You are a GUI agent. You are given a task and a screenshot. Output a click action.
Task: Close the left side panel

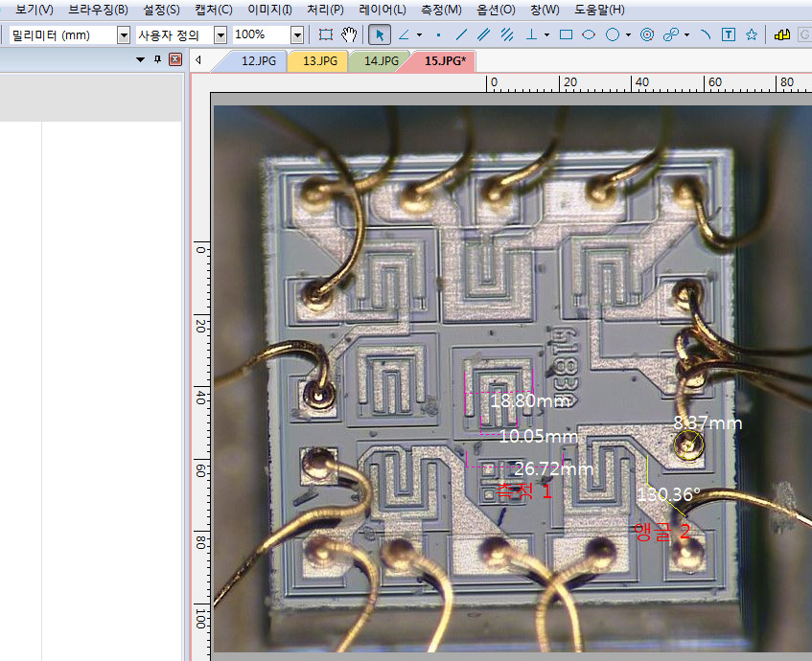174,59
